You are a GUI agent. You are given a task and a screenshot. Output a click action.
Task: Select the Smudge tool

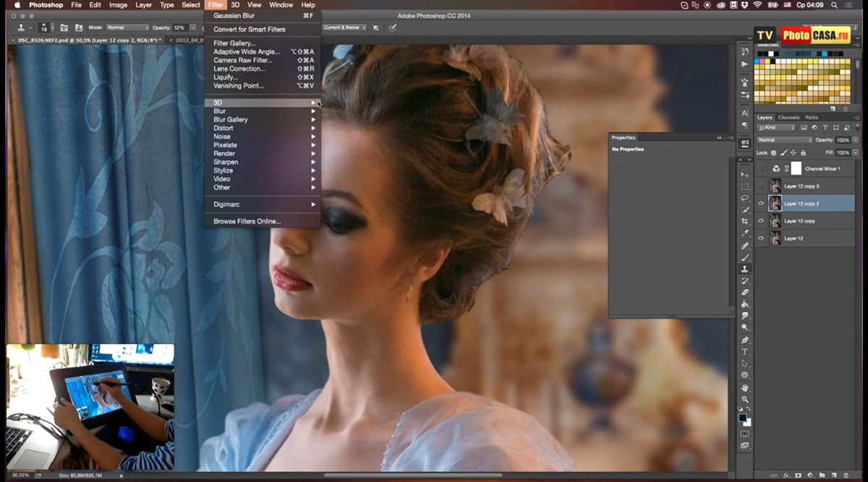tap(744, 316)
